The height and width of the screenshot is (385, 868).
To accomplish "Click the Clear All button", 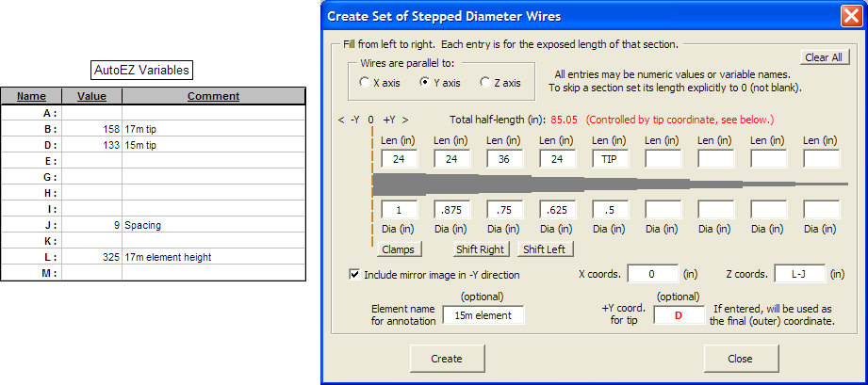I will [824, 57].
